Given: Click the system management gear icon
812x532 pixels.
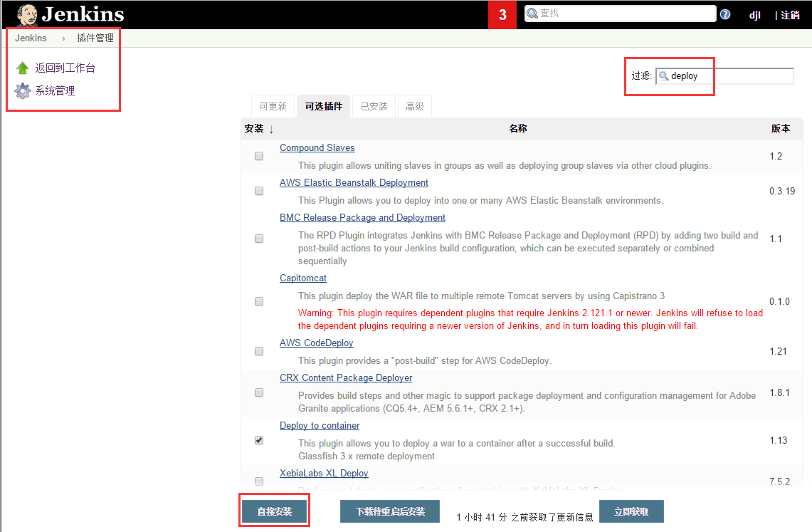Looking at the screenshot, I should click(x=22, y=90).
